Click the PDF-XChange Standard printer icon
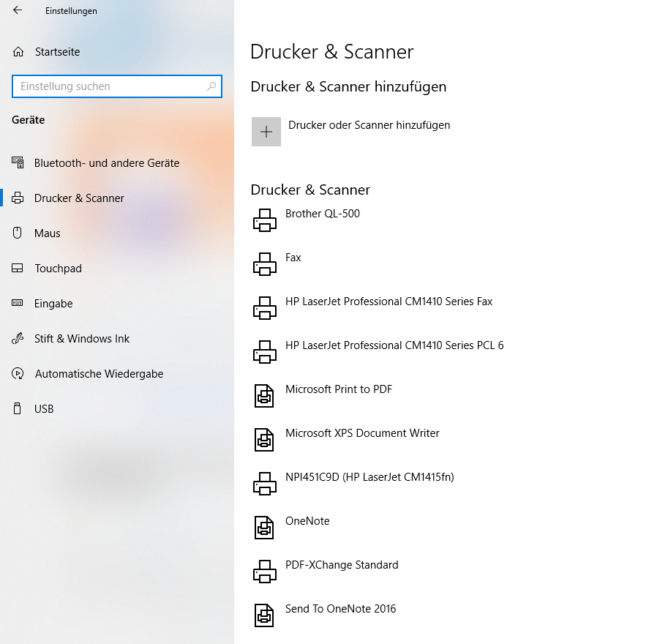649x644 pixels. pos(265,571)
